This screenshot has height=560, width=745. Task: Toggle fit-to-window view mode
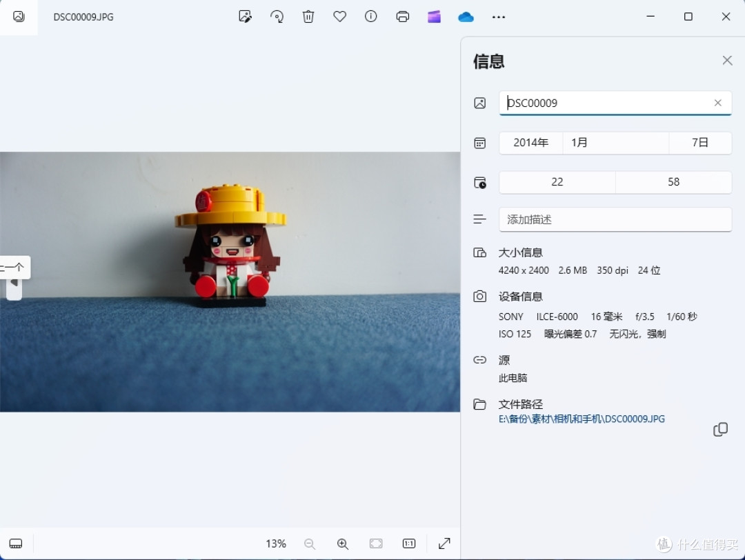coord(376,543)
